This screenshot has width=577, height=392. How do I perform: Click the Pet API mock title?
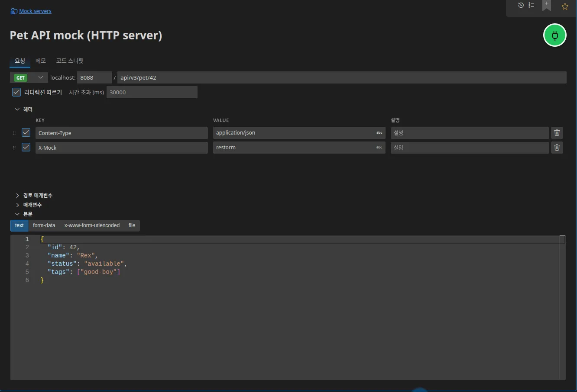point(86,35)
